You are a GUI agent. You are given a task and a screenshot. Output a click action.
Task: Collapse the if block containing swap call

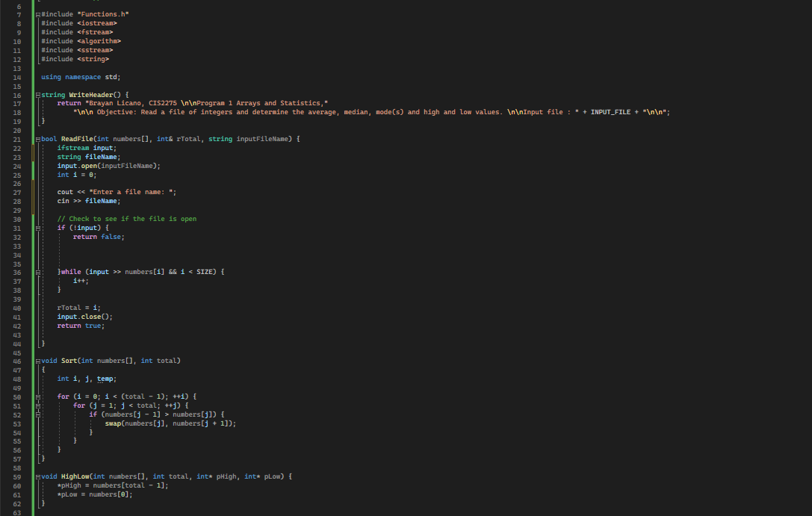pyautogui.click(x=37, y=413)
